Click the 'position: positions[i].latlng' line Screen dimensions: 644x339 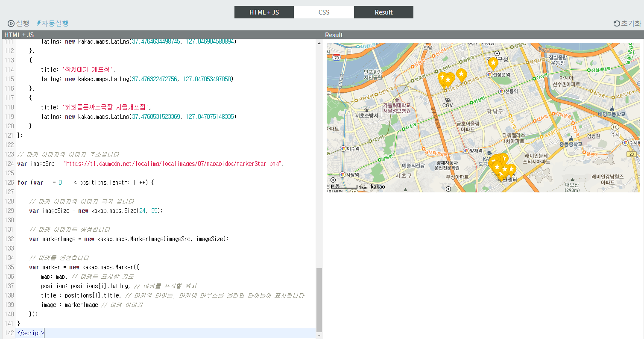(119, 286)
